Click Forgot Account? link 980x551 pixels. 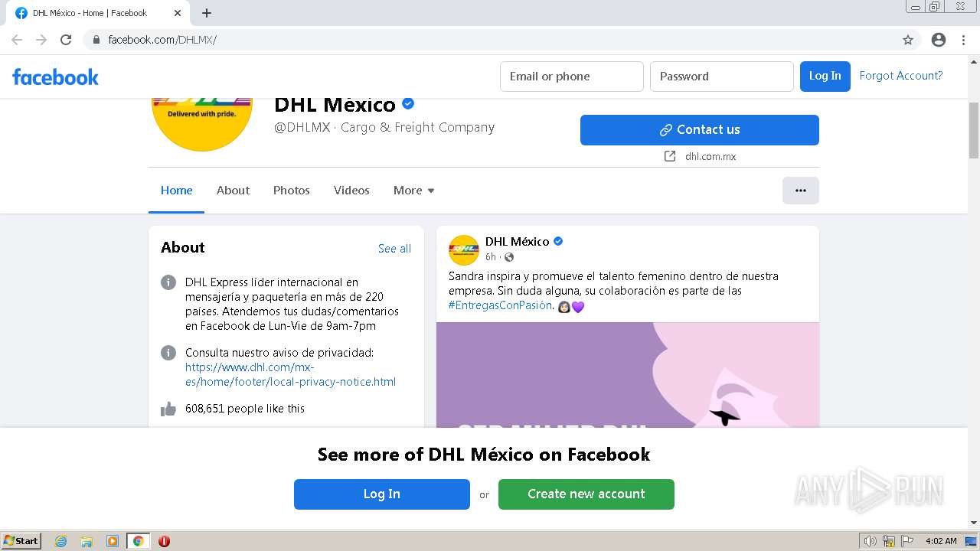(x=901, y=76)
